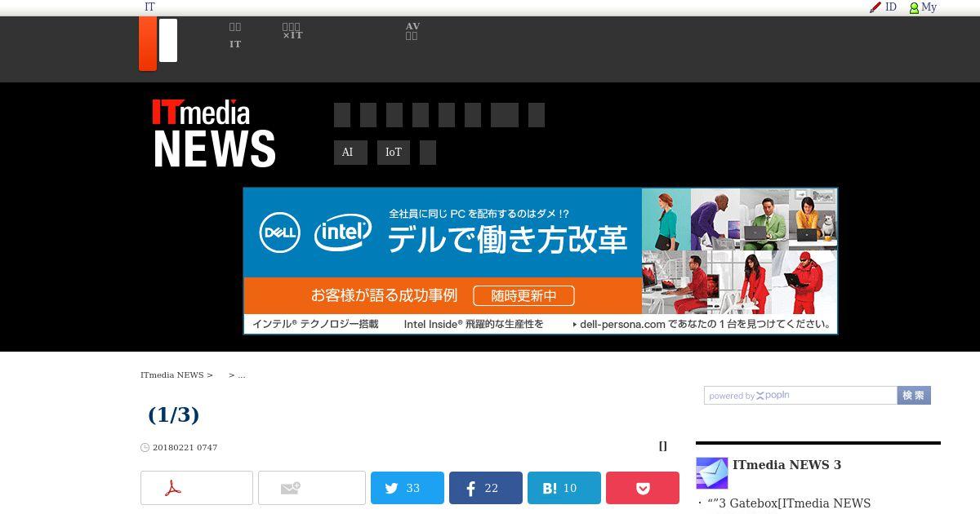This screenshot has width=980, height=514.
Task: Click the bracket print link above share buttons
Action: [x=663, y=445]
